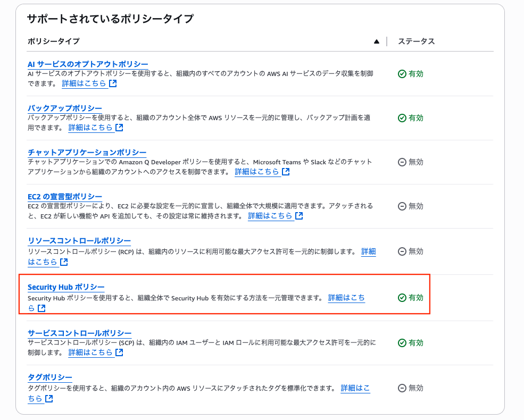Click the external link icon in service control policy row
The image size is (524, 420).
[119, 352]
